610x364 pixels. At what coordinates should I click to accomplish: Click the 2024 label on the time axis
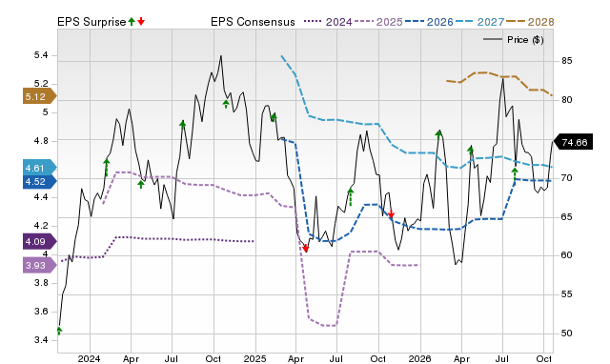89,358
